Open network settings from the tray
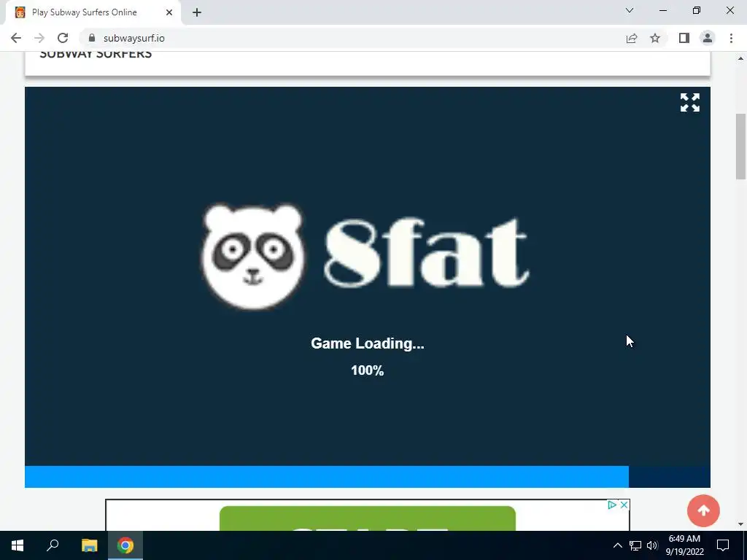 point(635,545)
